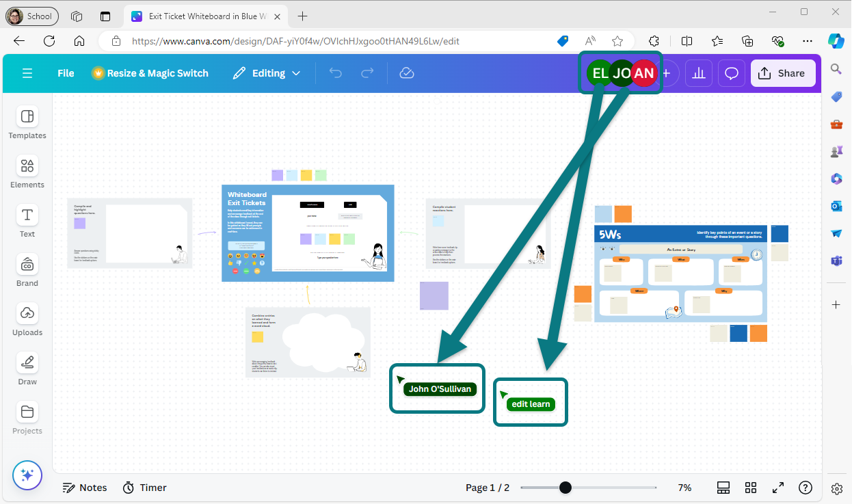Click Resize & Magic Switch button

click(x=150, y=73)
